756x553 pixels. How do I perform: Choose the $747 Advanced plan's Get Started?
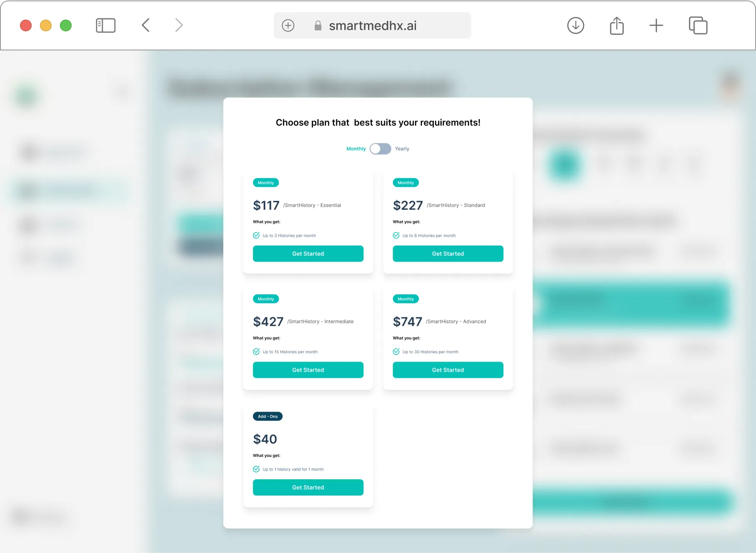point(448,370)
